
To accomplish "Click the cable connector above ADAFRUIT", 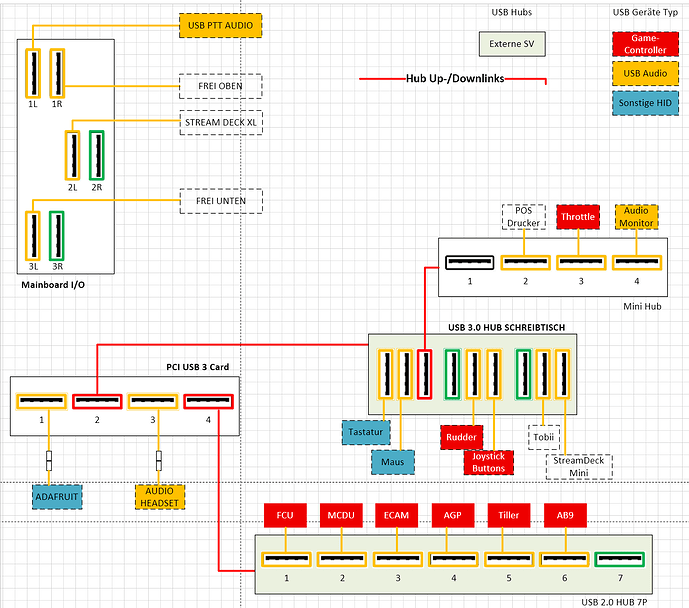I will click(x=49, y=460).
